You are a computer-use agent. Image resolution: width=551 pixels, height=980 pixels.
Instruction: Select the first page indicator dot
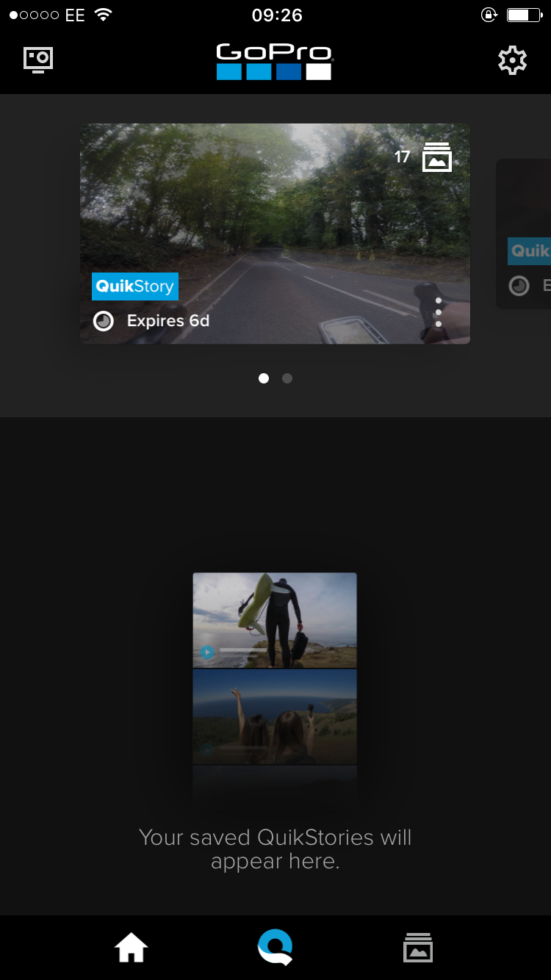tap(264, 378)
